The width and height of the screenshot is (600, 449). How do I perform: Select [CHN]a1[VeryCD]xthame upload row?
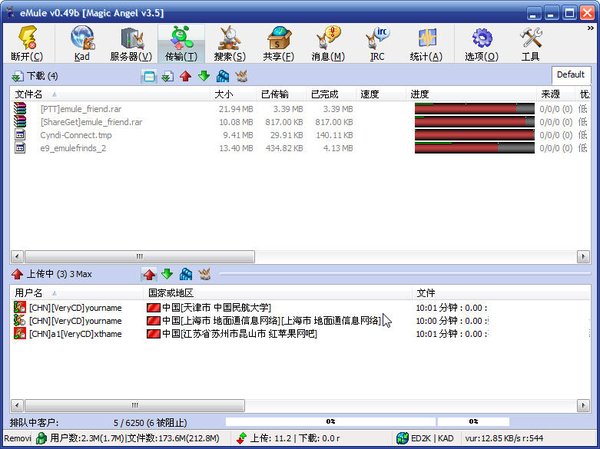click(300, 334)
